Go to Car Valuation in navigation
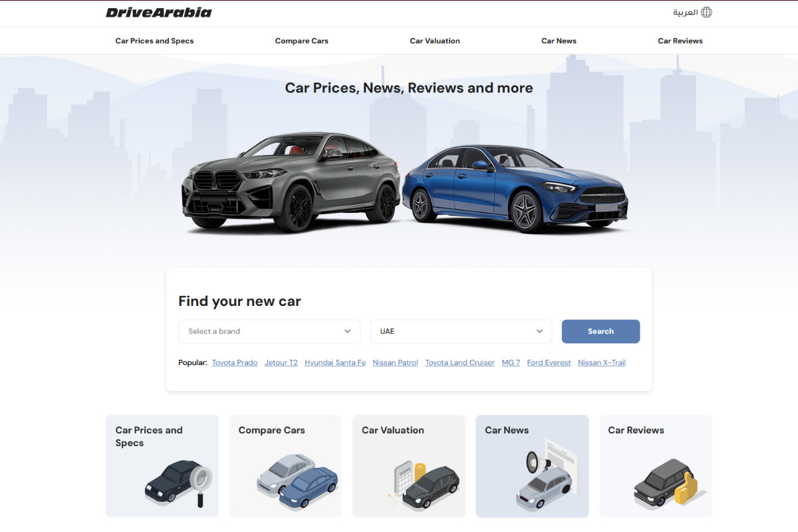The height and width of the screenshot is (532, 798). click(435, 41)
